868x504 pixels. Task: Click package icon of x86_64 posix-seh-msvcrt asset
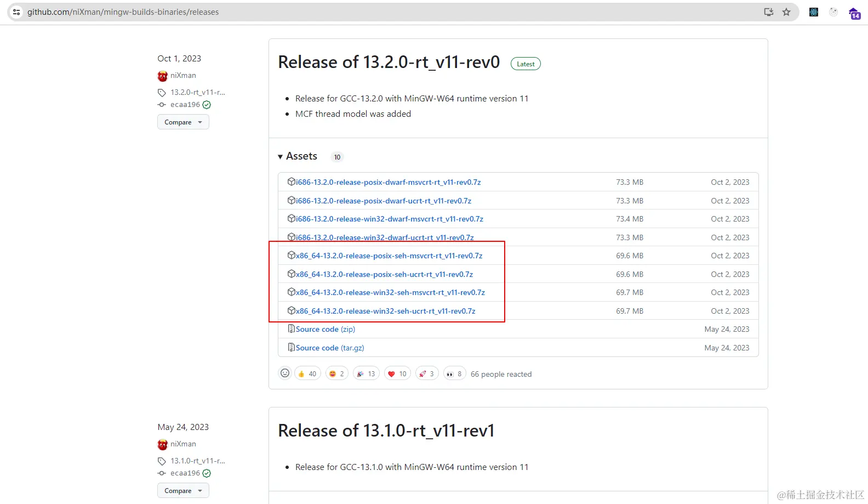coord(292,255)
